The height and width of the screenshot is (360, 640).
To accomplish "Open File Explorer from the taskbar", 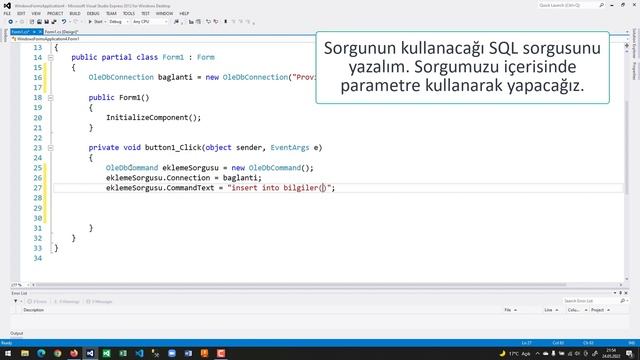I will (x=25, y=353).
